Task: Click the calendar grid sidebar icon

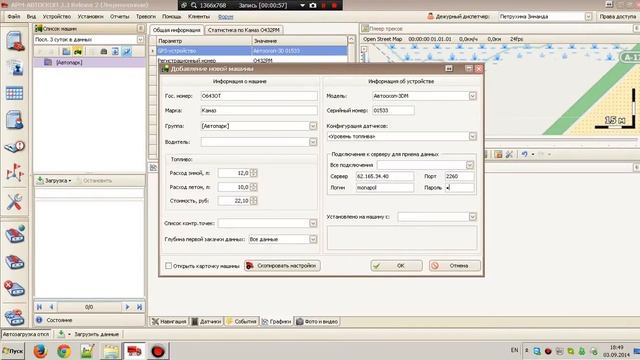Action: 14,93
